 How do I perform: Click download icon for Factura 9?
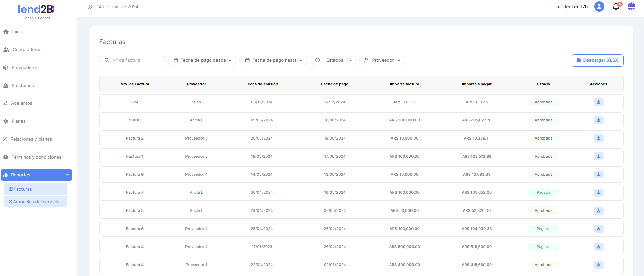598,174
